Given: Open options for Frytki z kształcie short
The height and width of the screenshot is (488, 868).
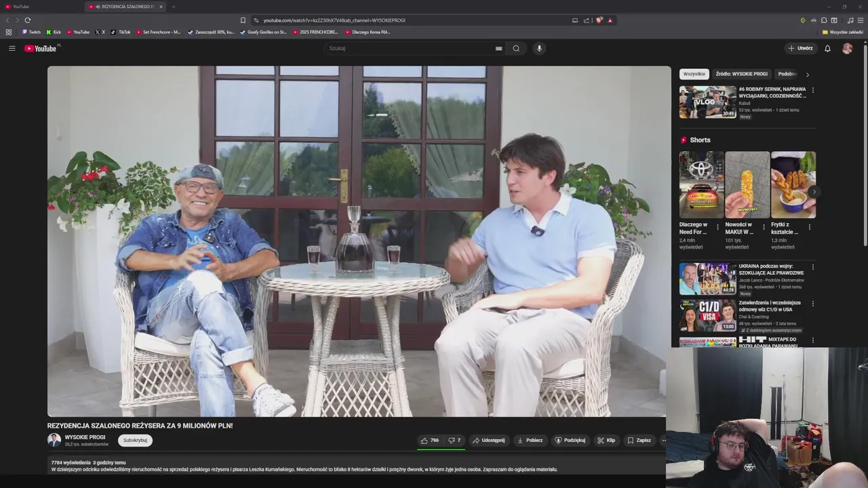Looking at the screenshot, I should click(809, 227).
